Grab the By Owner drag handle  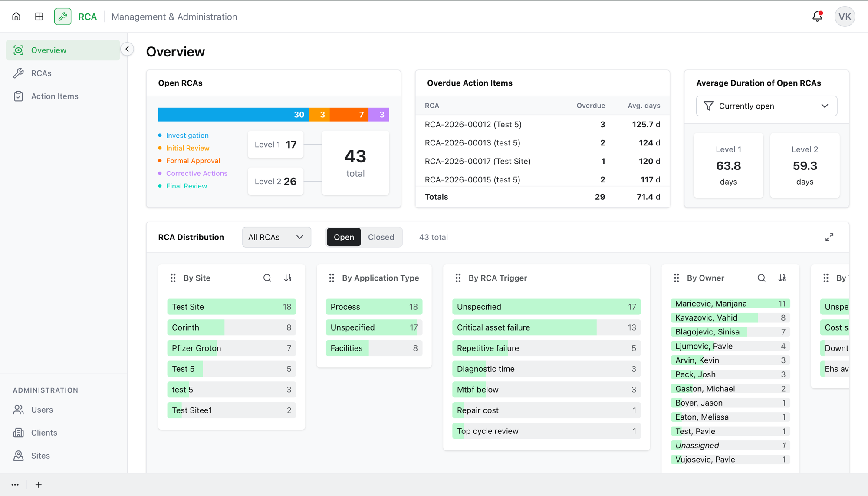pos(677,278)
